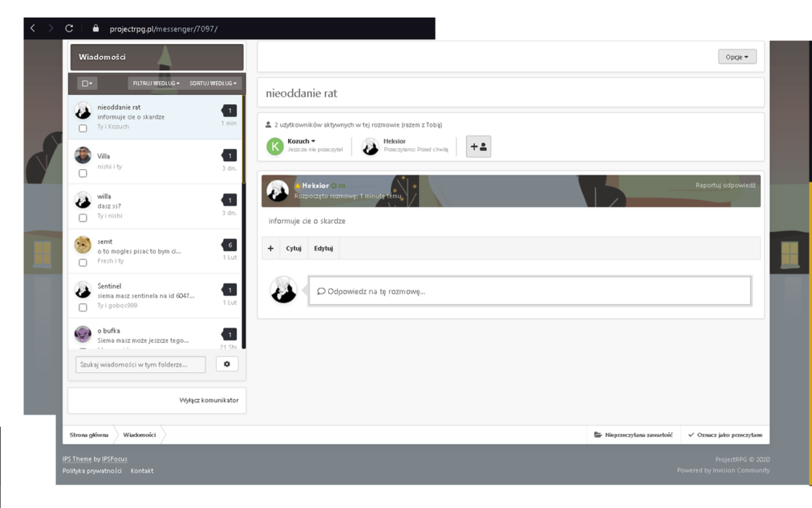The width and height of the screenshot is (812, 508).
Task: Open Villa's profile photo in message list
Action: (x=83, y=155)
